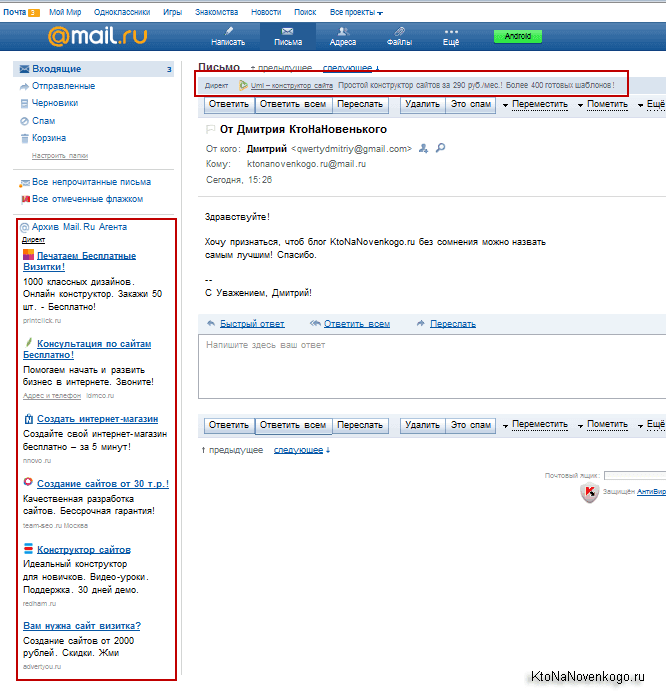
Task: Open Игры in top navigation
Action: click(x=172, y=12)
